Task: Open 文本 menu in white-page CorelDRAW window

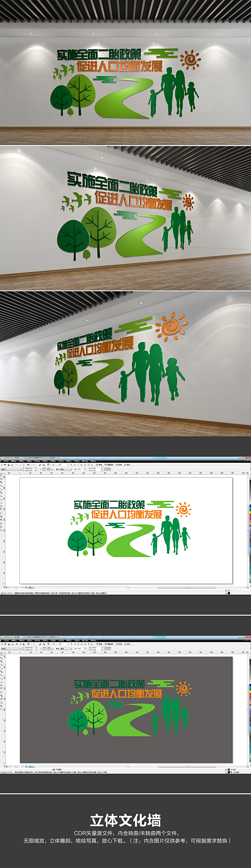Action: pos(61,461)
